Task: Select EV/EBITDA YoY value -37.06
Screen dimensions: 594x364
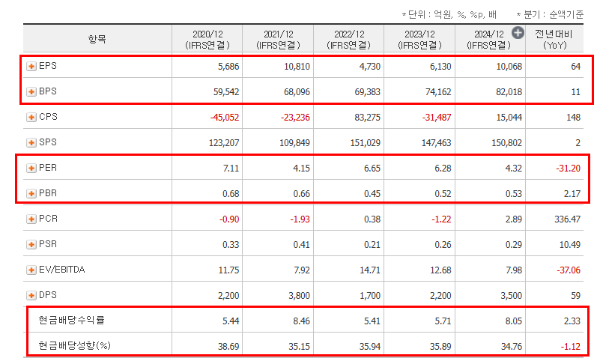Action: click(x=569, y=270)
